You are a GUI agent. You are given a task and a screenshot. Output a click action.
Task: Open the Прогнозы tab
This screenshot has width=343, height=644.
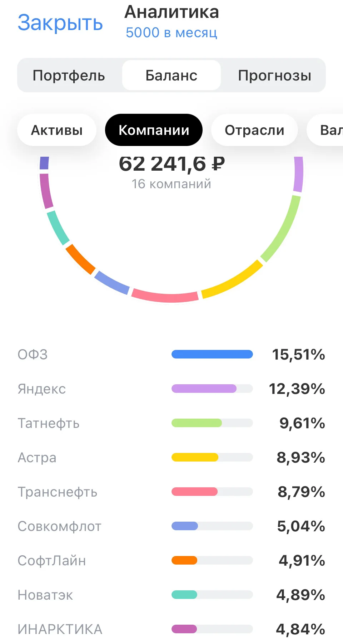[x=274, y=75]
